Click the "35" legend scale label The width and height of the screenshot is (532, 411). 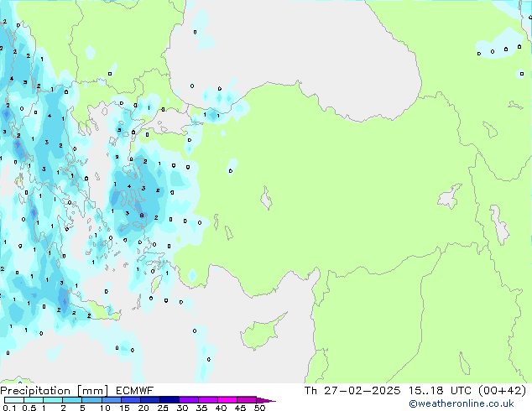coord(201,408)
